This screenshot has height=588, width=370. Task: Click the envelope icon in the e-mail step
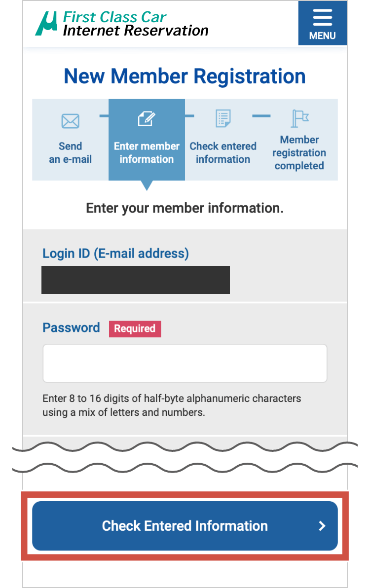tap(70, 121)
